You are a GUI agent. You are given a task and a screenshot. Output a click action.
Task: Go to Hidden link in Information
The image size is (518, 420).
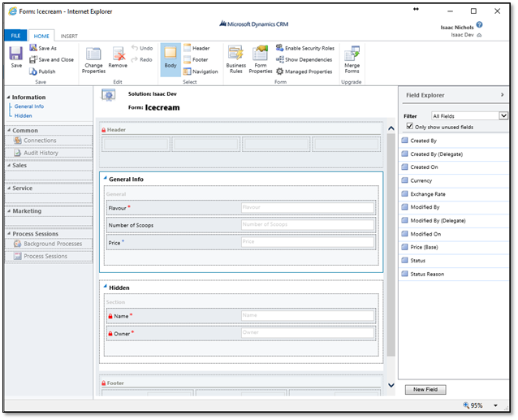[x=23, y=115]
